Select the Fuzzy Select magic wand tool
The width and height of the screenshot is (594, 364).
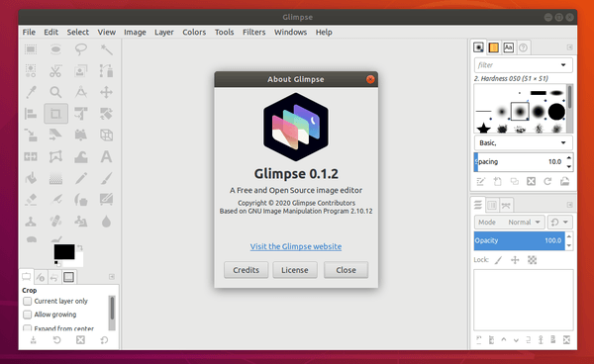(106, 49)
